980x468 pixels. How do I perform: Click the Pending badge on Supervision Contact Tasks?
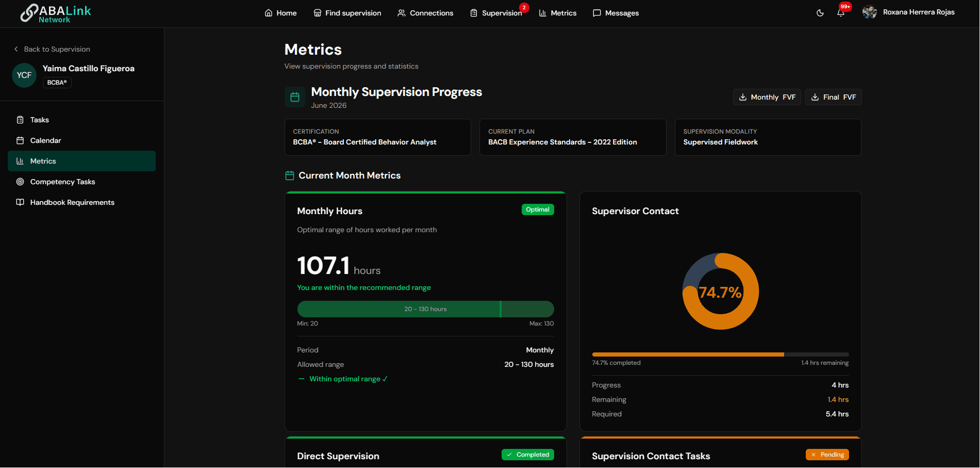point(827,455)
